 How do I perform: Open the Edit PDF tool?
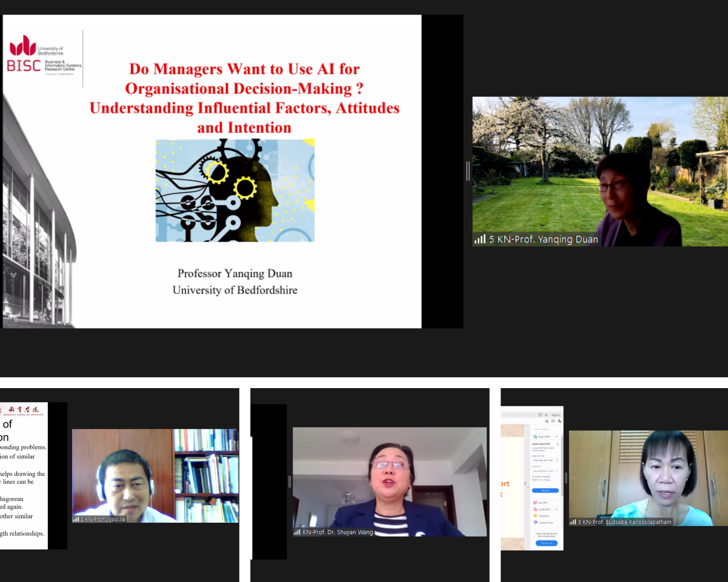pos(542,503)
